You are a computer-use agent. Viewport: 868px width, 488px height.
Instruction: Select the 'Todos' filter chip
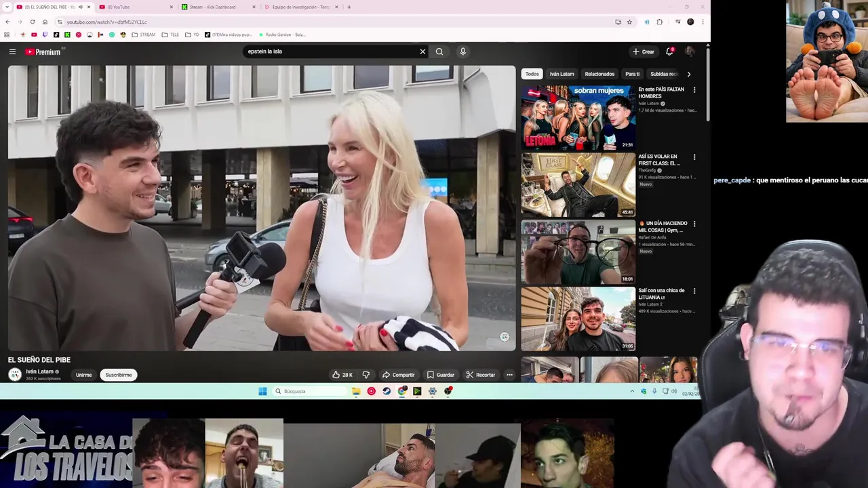[x=532, y=74]
